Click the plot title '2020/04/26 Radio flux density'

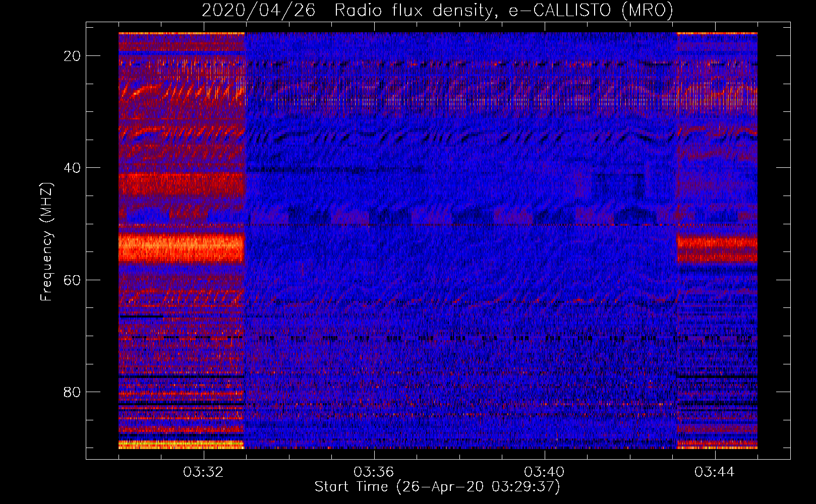[x=437, y=10]
